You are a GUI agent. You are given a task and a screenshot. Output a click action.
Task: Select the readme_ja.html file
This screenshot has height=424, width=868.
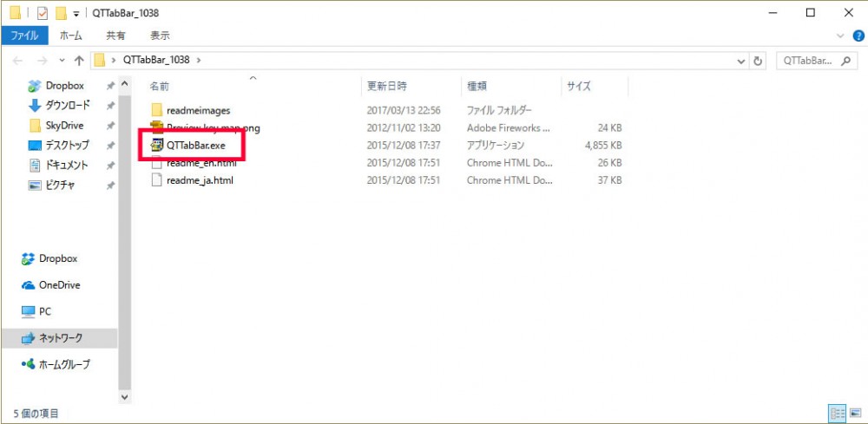(x=200, y=180)
